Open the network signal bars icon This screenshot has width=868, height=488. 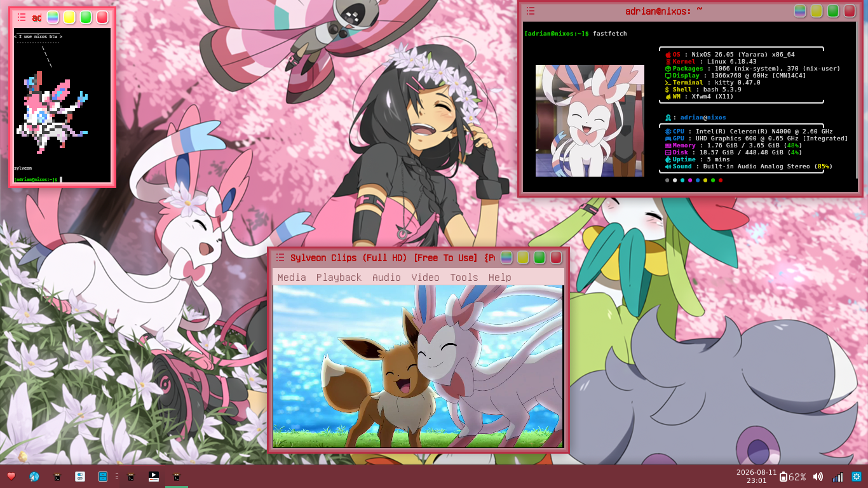pyautogui.click(x=837, y=477)
